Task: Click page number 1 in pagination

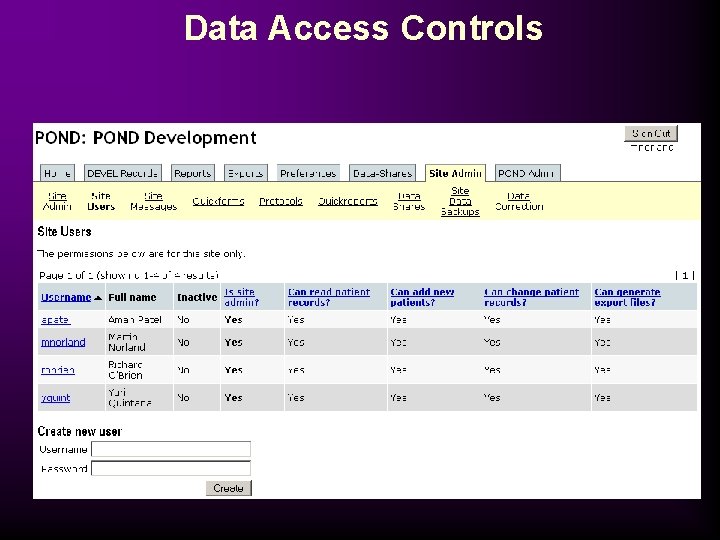Action: 685,276
